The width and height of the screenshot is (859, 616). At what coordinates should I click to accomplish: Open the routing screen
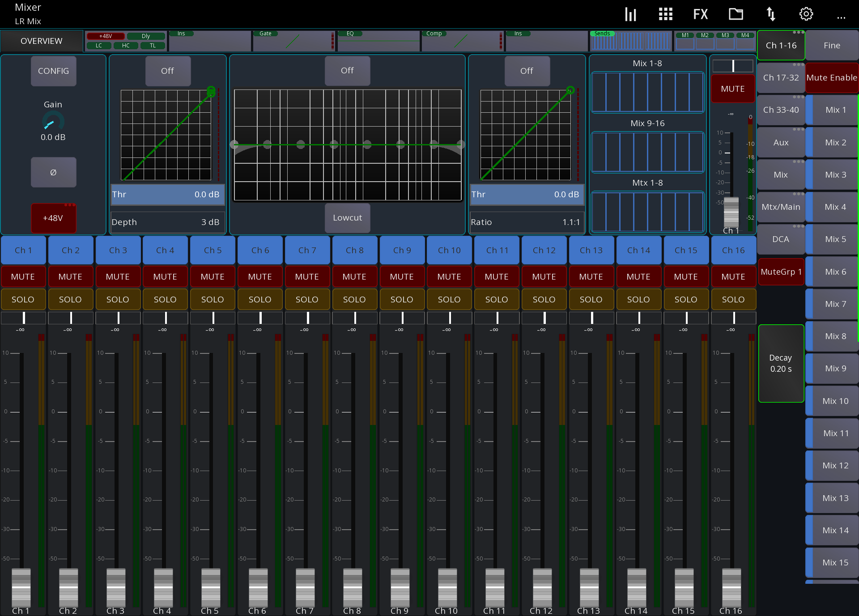tap(771, 14)
